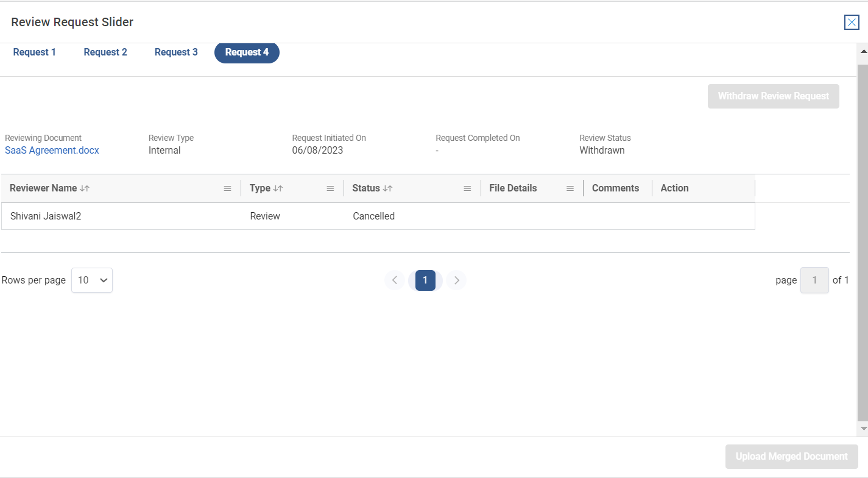868x478 pixels.
Task: Switch to the Request 1 tab
Action: pyautogui.click(x=34, y=52)
